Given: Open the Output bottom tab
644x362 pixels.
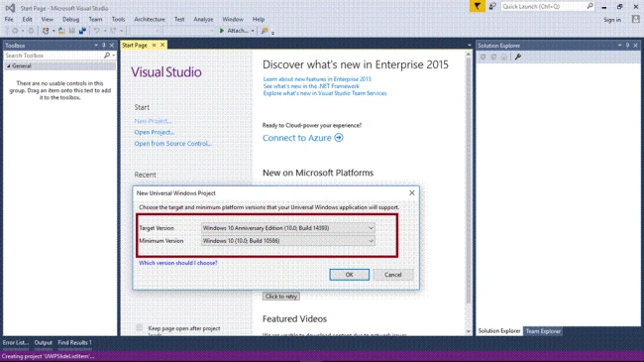Looking at the screenshot, I should (x=44, y=342).
